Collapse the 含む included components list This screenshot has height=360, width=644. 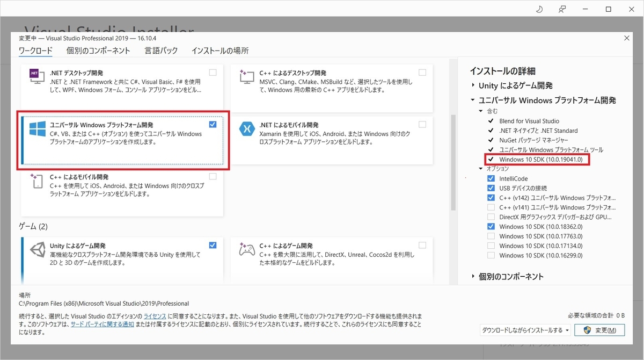coord(481,111)
